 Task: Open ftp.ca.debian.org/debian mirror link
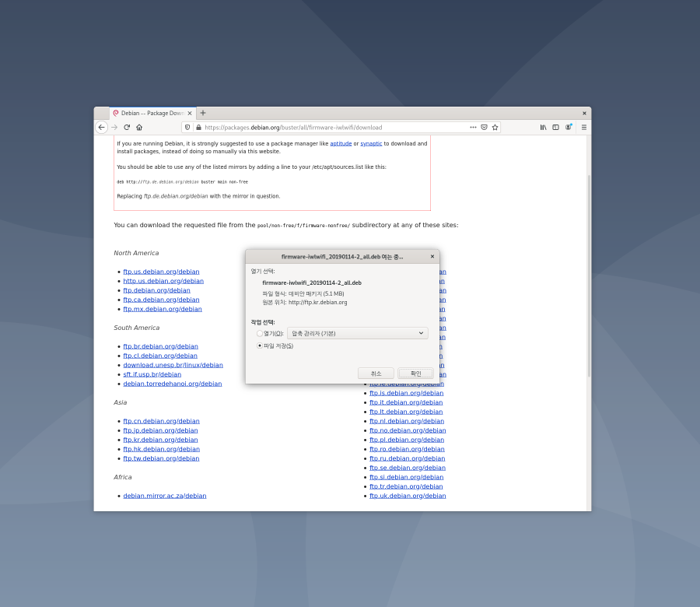pos(161,300)
